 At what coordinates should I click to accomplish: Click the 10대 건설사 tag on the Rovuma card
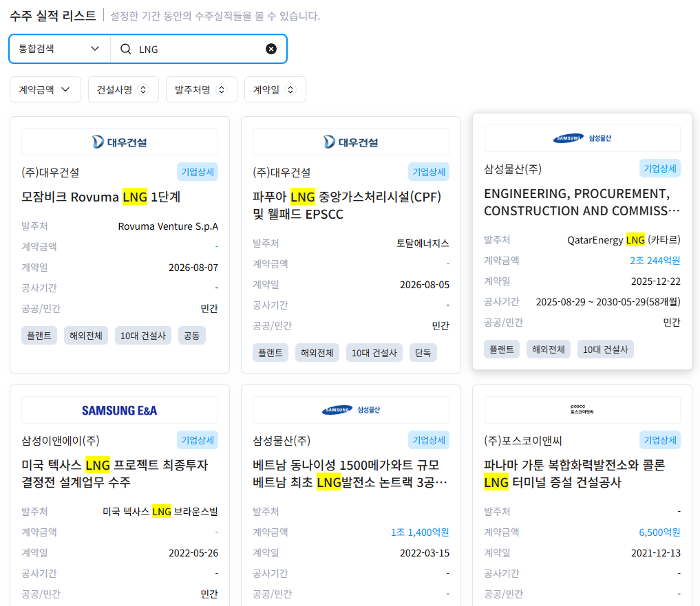[x=143, y=336]
